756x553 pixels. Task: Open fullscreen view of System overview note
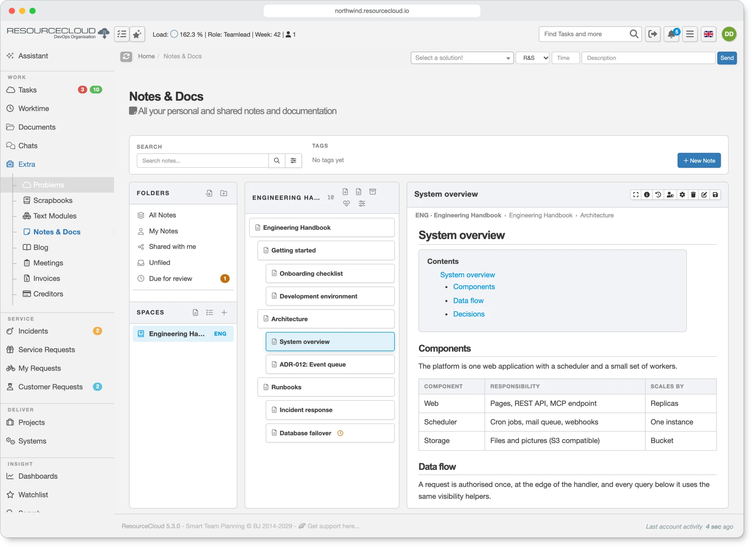(635, 195)
